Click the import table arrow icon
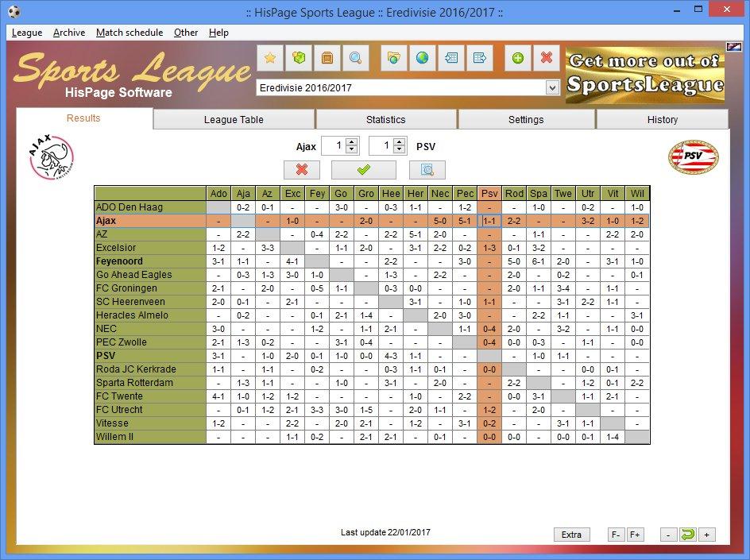Image resolution: width=750 pixels, height=560 pixels. [451, 58]
